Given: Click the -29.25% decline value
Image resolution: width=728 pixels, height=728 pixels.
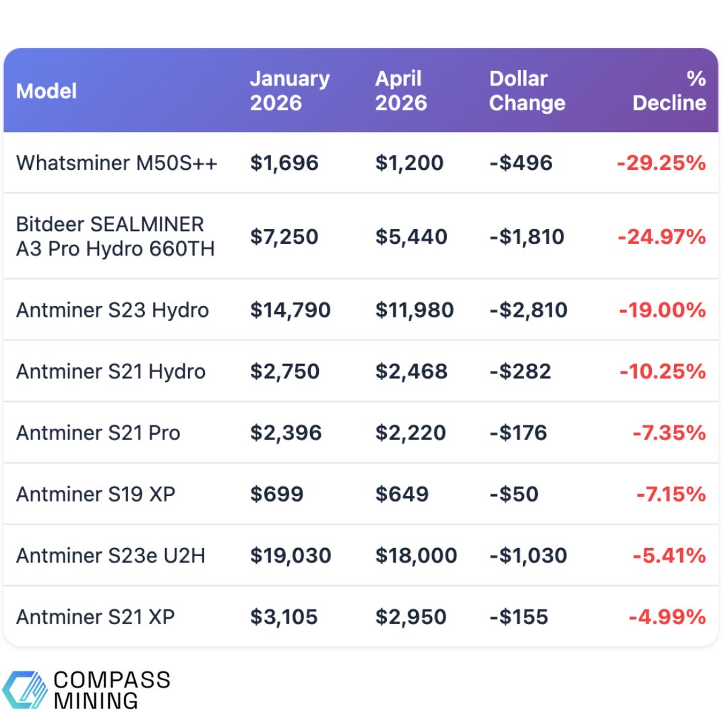Looking at the screenshot, I should (661, 162).
